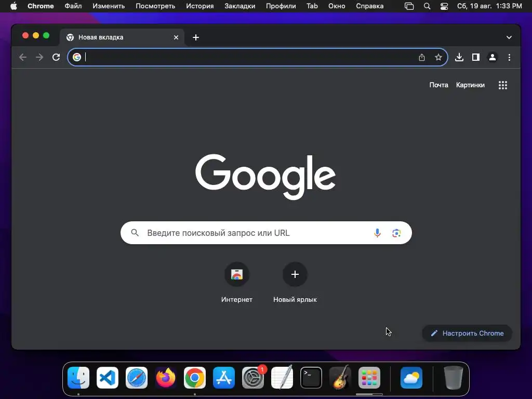This screenshot has height=399, width=532.
Task: Click the Google icon in address bar
Action: pyautogui.click(x=77, y=57)
